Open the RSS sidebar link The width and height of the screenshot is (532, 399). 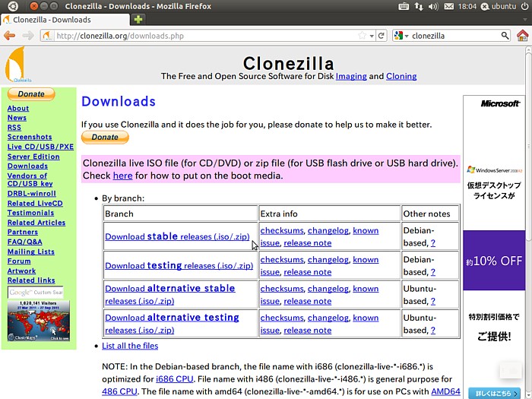tap(14, 128)
